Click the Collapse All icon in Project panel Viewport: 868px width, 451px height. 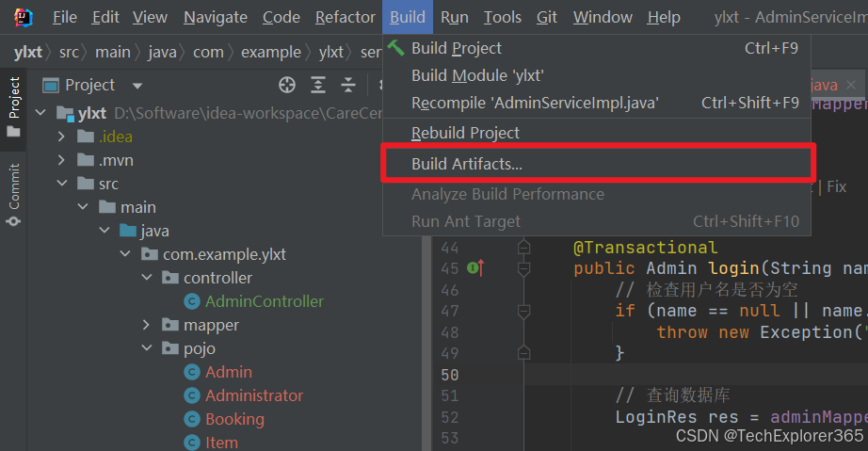point(348,85)
